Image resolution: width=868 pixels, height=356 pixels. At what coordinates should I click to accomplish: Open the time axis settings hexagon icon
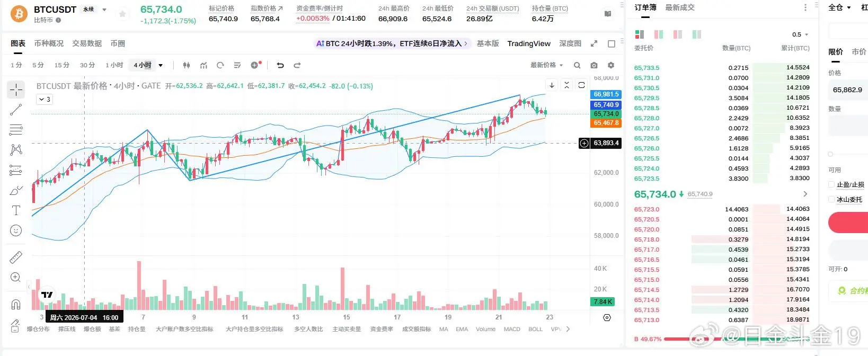607,317
